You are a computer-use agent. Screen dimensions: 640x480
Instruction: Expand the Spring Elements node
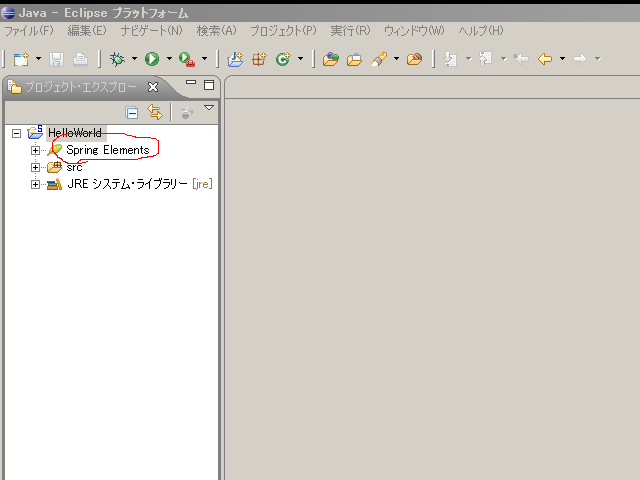pyautogui.click(x=36, y=151)
